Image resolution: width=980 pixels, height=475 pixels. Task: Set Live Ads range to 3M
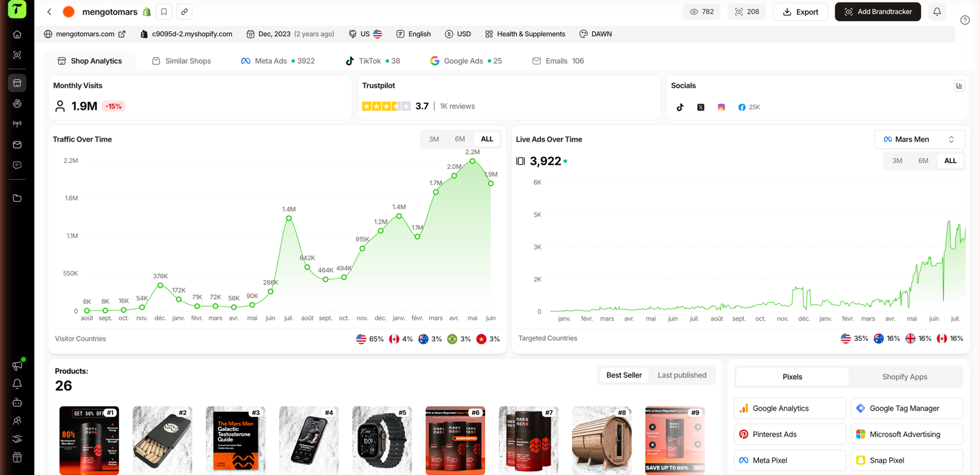897,161
